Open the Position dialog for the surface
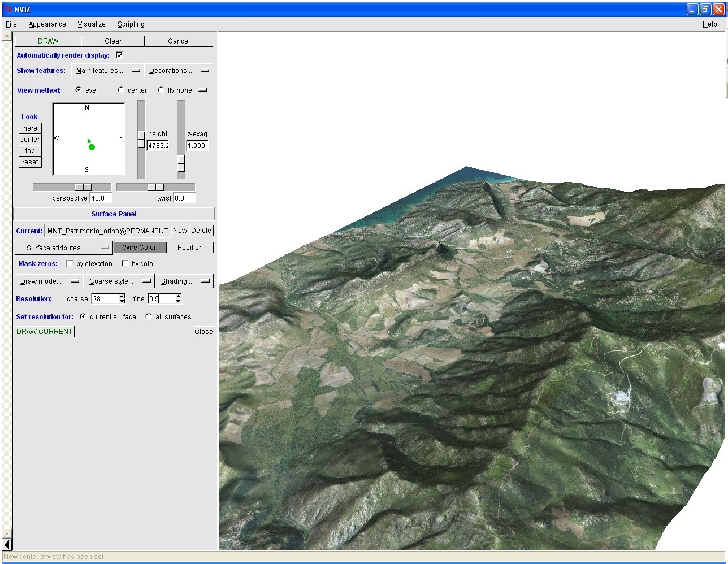Image resolution: width=728 pixels, height=564 pixels. tap(190, 247)
